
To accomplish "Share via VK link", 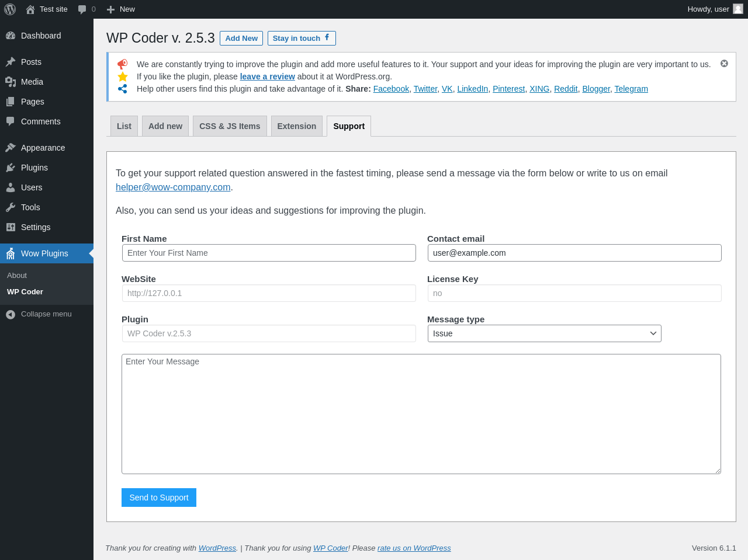I will (x=447, y=89).
